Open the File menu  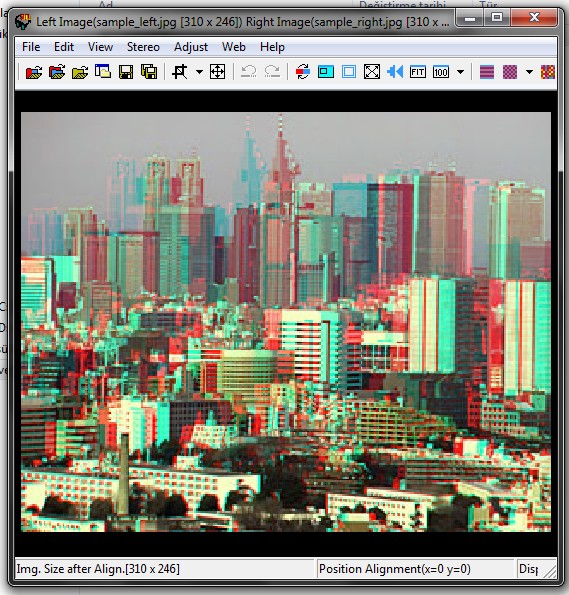click(31, 47)
